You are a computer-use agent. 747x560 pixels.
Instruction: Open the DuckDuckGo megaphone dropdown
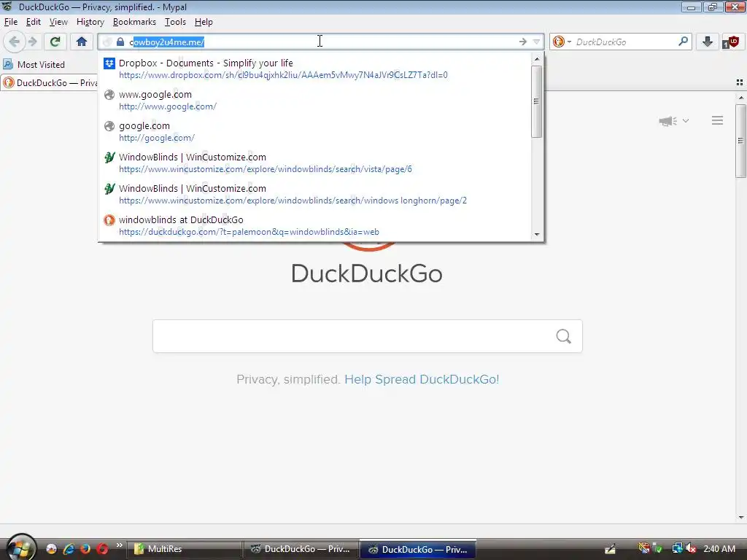click(673, 121)
